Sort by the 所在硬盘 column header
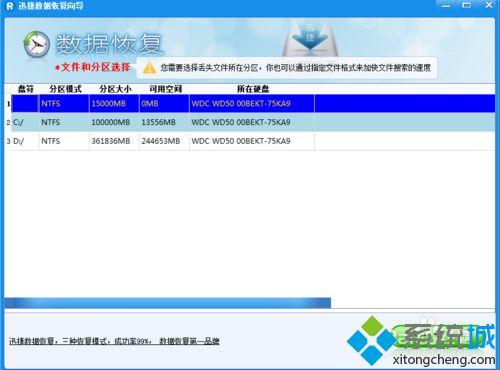This screenshot has height=370, width=500. (253, 89)
